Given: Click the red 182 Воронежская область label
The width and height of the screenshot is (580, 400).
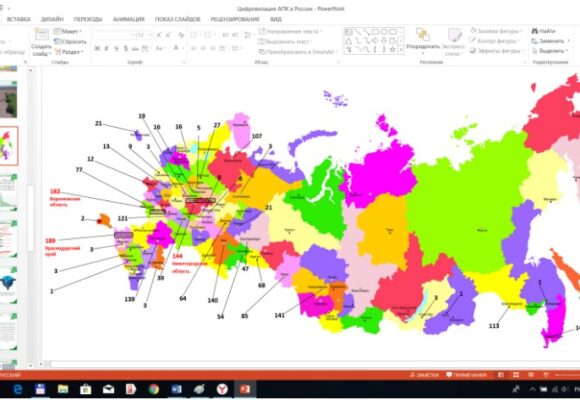Looking at the screenshot, I should 65,198.
